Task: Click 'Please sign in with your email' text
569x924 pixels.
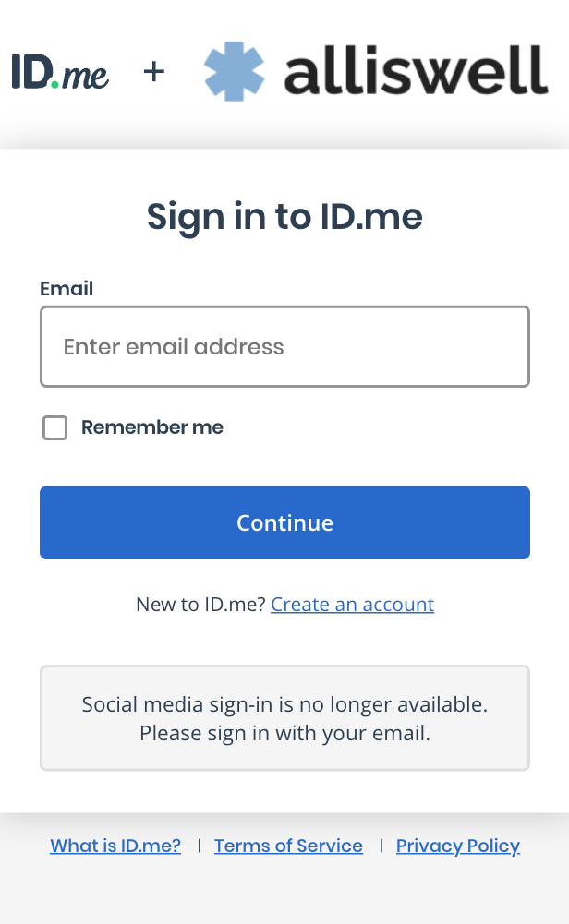Action: coord(284,735)
